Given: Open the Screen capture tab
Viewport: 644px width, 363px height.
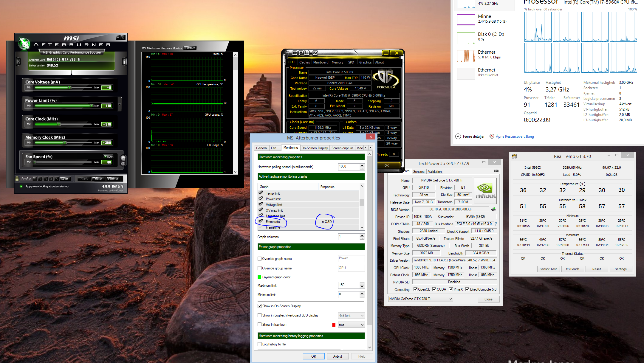Looking at the screenshot, I should pyautogui.click(x=342, y=148).
